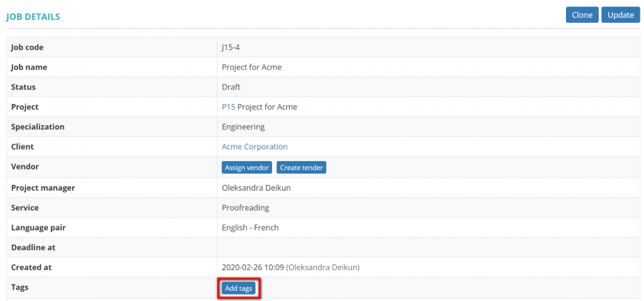Screen dimensions: 644x301
Task: Click the Clone button
Action: click(x=582, y=15)
